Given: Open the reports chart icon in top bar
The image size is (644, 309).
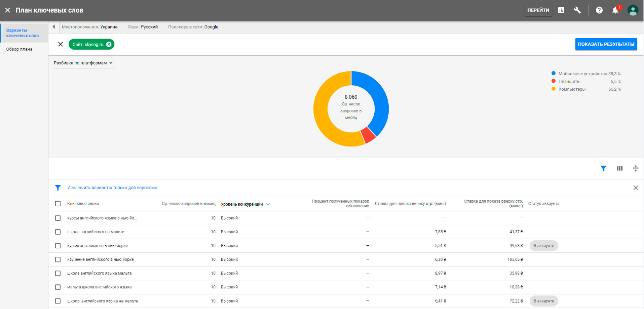Looking at the screenshot, I should (x=561, y=10).
